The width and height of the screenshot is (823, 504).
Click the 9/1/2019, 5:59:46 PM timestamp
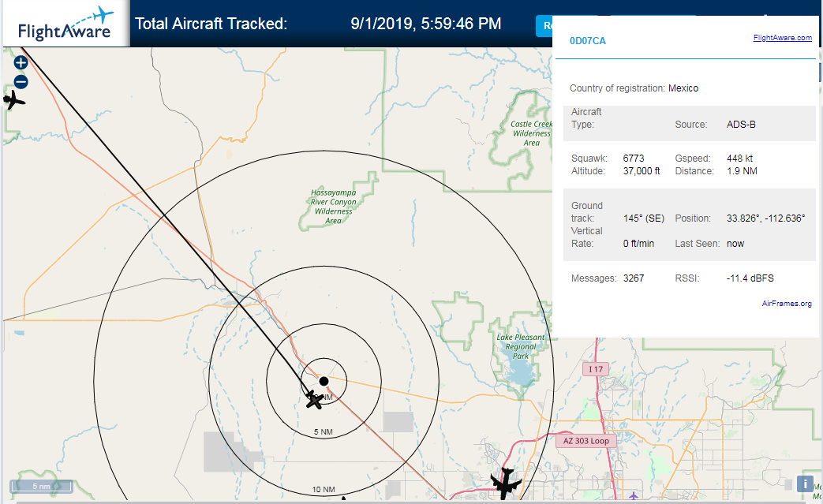(x=425, y=24)
